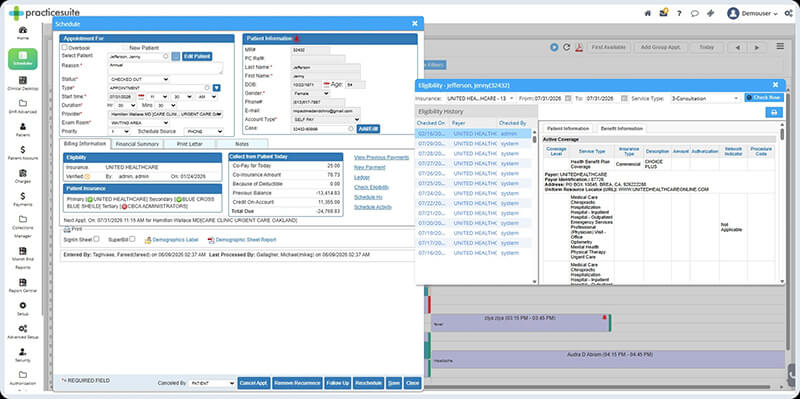The width and height of the screenshot is (800, 399).
Task: Open the View Previous Payments link
Action: click(x=381, y=157)
